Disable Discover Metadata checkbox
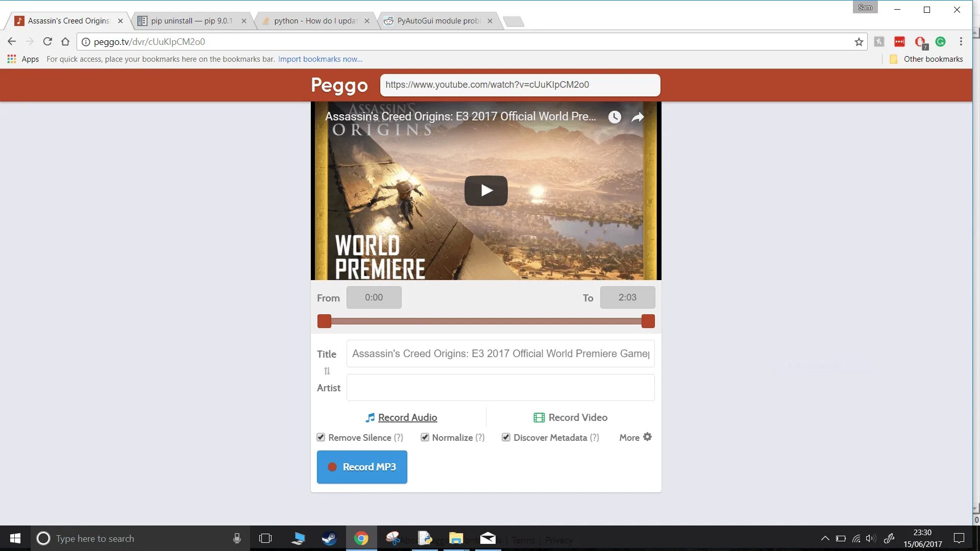 pyautogui.click(x=506, y=437)
